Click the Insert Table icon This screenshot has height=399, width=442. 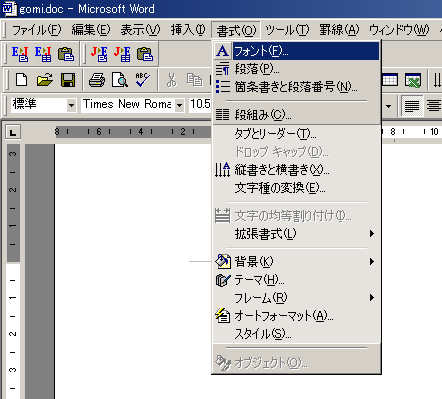[x=390, y=80]
